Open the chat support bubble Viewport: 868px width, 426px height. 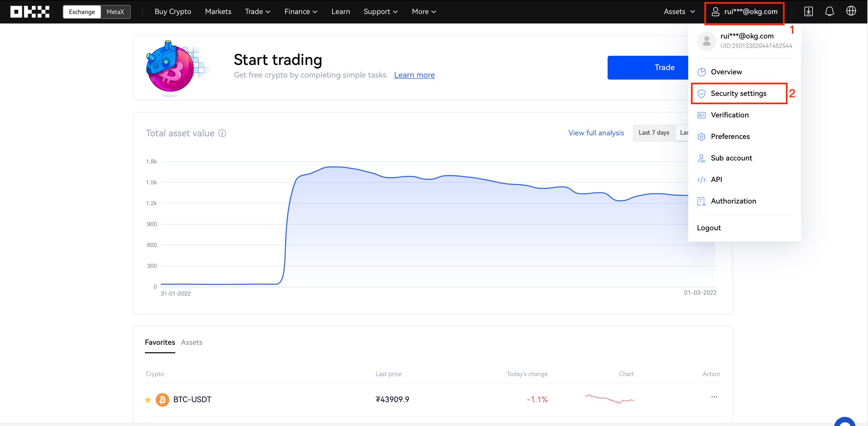point(845,421)
